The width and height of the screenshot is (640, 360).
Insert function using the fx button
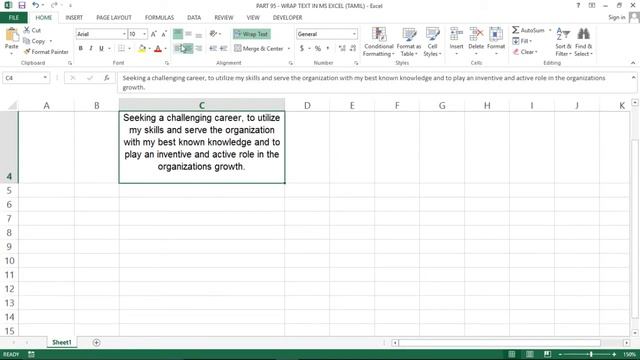click(x=107, y=78)
